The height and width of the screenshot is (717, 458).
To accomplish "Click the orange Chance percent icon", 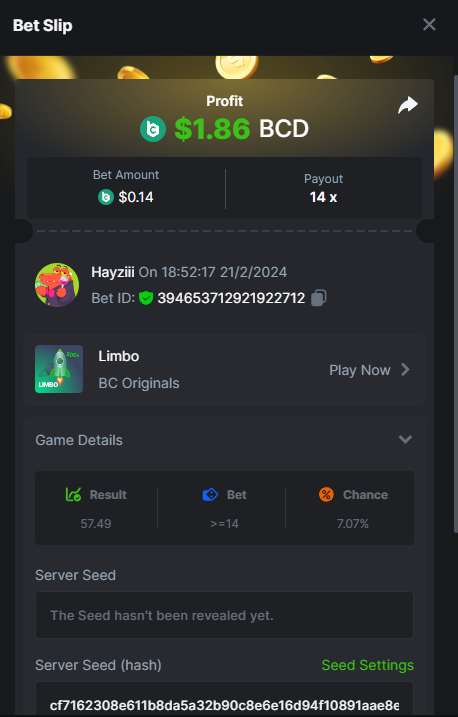I will click(326, 494).
